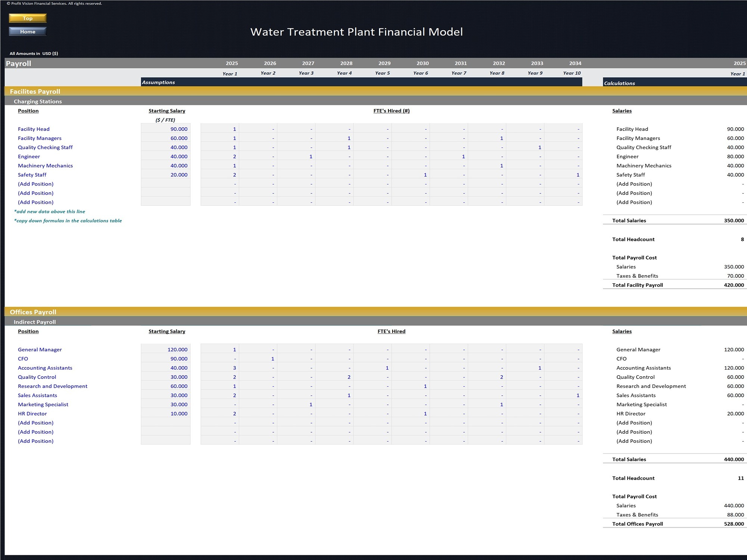The height and width of the screenshot is (560, 747).
Task: Click offices Total Headcount value 11
Action: coord(741,478)
